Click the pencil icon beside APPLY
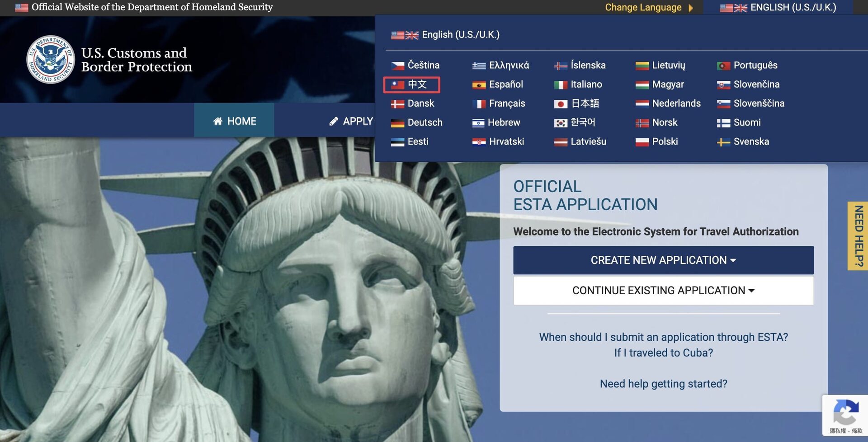The height and width of the screenshot is (442, 868). point(334,121)
